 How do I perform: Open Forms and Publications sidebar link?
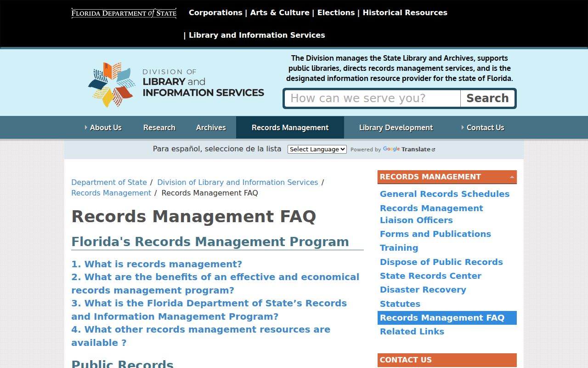click(435, 234)
